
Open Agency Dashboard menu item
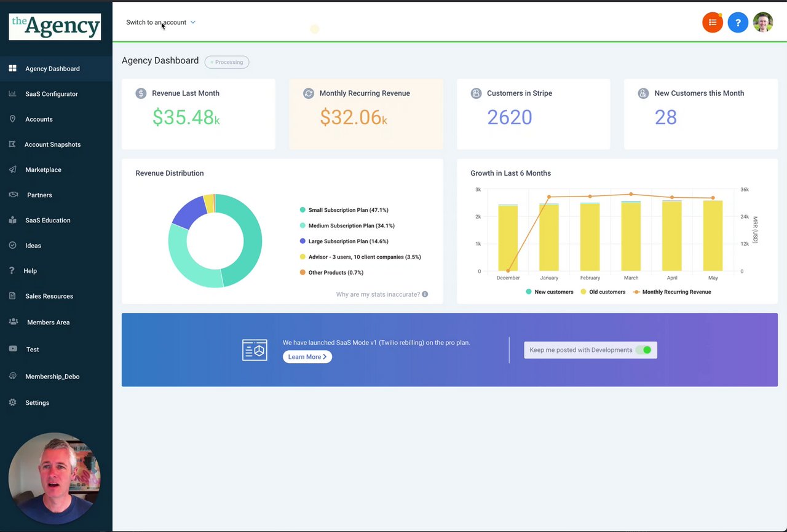pyautogui.click(x=56, y=68)
